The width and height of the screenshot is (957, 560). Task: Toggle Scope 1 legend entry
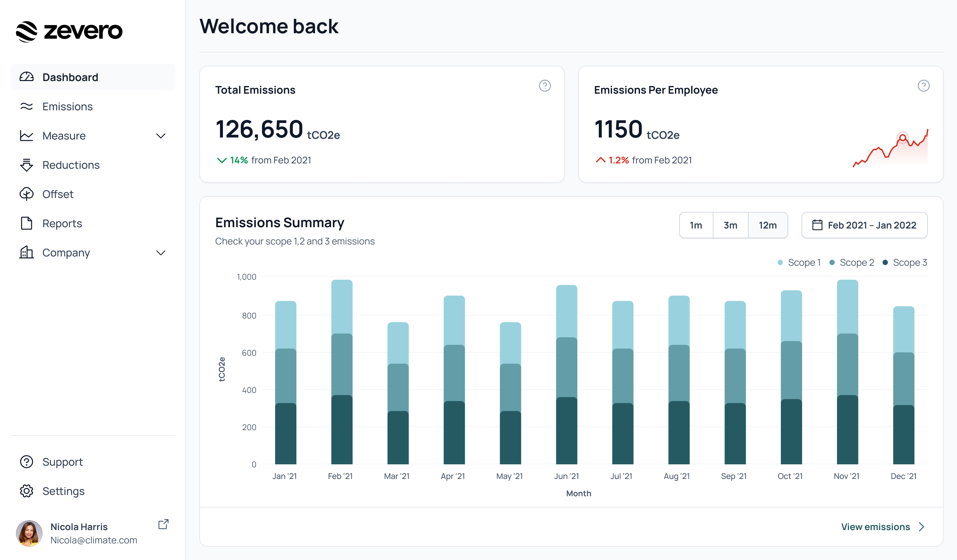[x=798, y=262]
